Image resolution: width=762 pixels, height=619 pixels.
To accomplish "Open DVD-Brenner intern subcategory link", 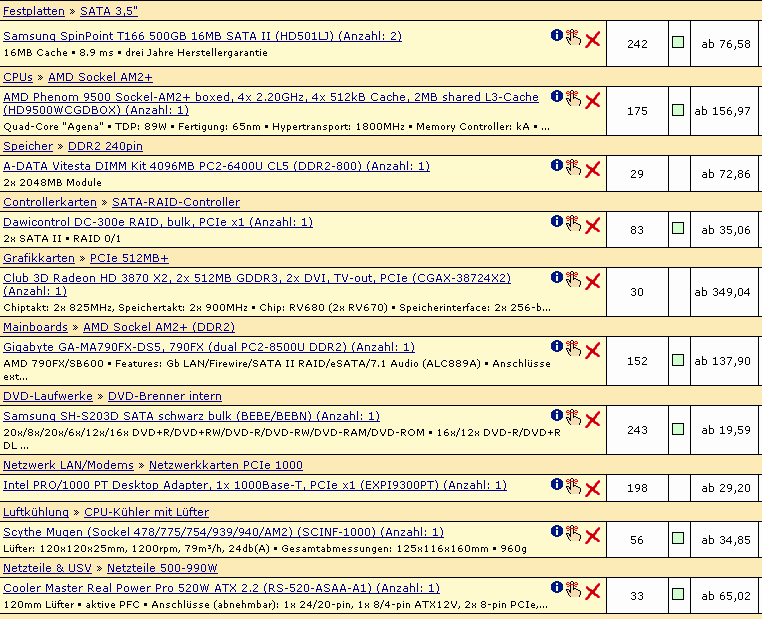I will (165, 396).
